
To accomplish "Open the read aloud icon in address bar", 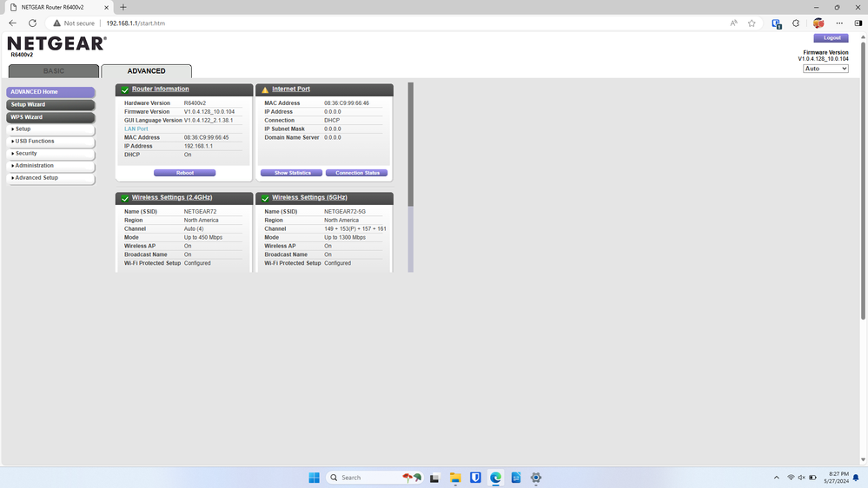I will coord(733,23).
